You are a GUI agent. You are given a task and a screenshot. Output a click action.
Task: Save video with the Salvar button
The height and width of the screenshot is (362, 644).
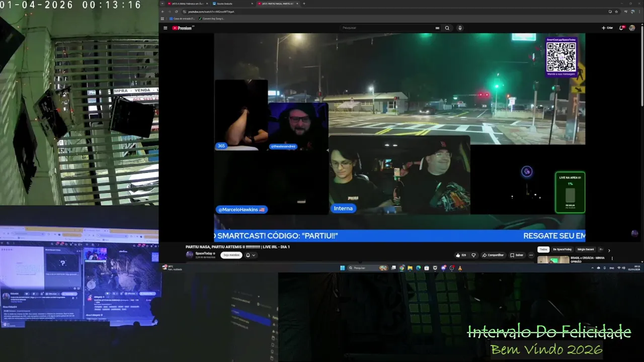click(517, 255)
